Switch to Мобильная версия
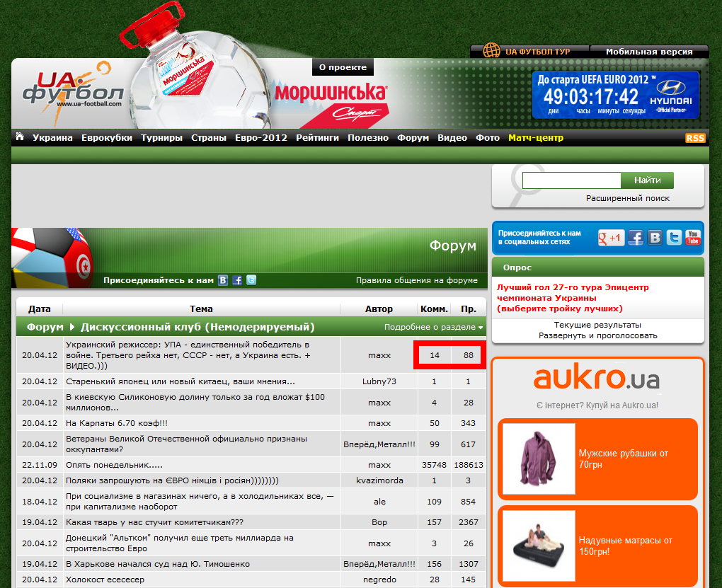The height and width of the screenshot is (588, 722). pyautogui.click(x=649, y=52)
